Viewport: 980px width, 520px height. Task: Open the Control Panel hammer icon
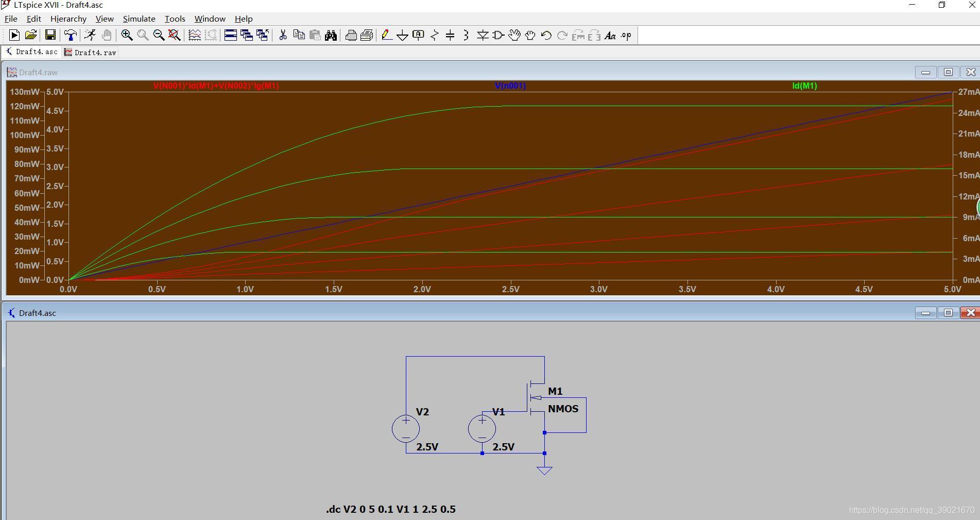click(71, 35)
